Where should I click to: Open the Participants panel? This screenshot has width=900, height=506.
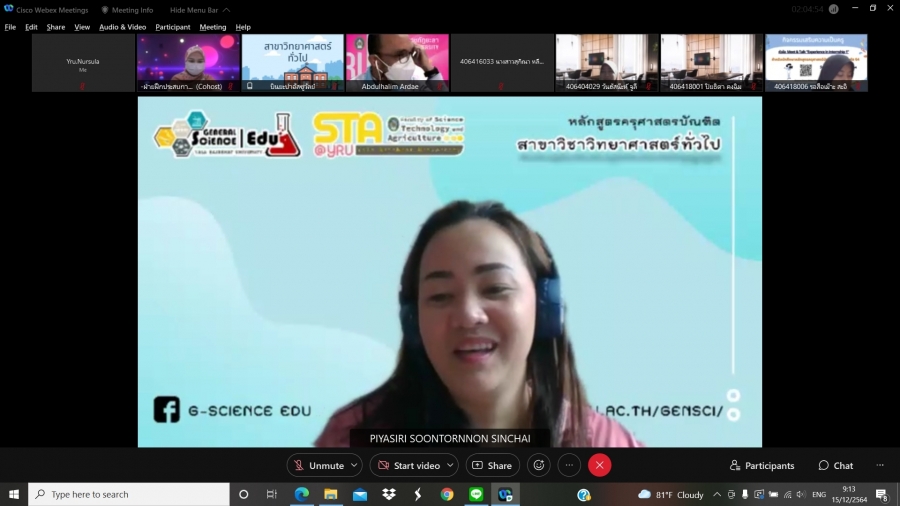pos(762,465)
